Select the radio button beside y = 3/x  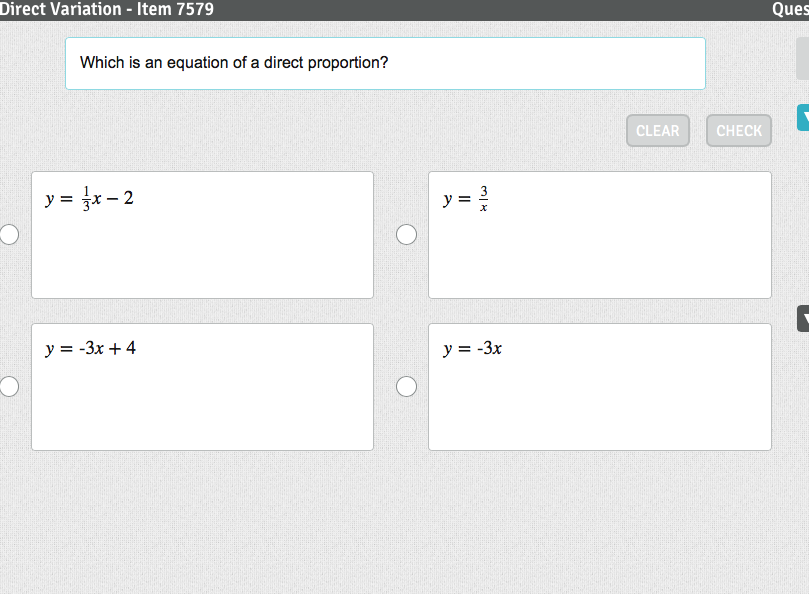[x=406, y=234]
